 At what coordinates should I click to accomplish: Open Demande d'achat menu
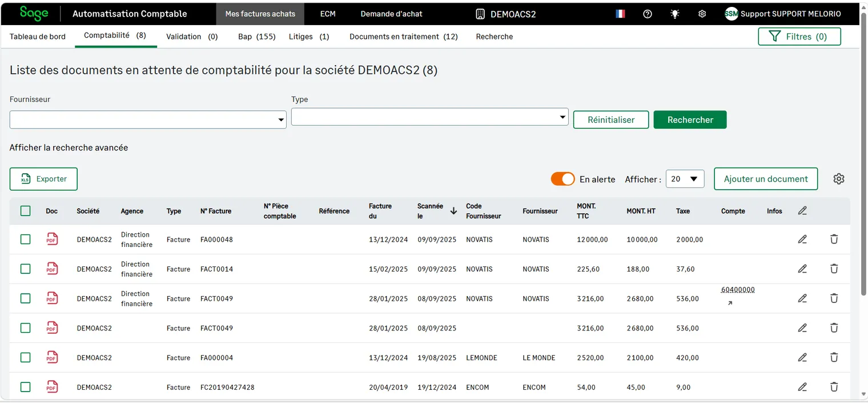click(x=392, y=14)
